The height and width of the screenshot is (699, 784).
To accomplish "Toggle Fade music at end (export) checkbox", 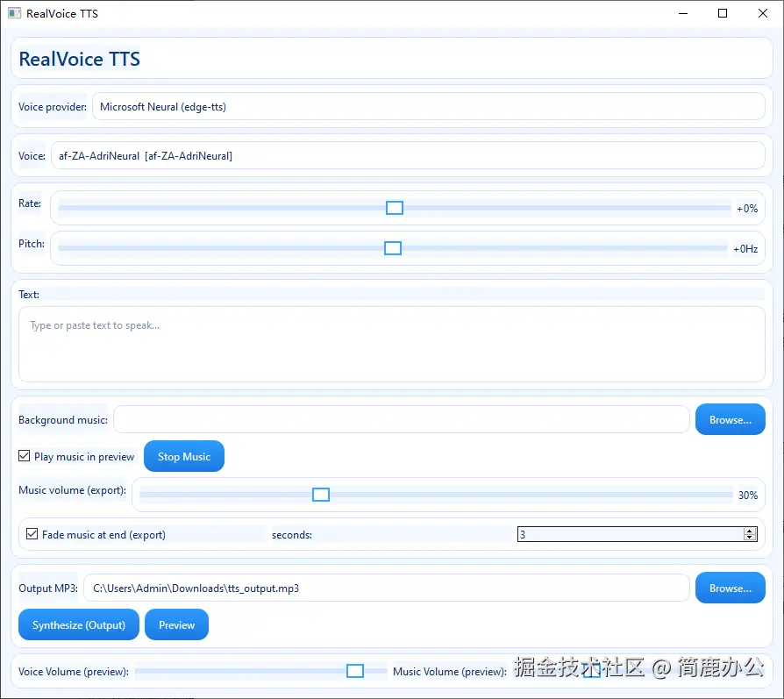I will (x=32, y=534).
